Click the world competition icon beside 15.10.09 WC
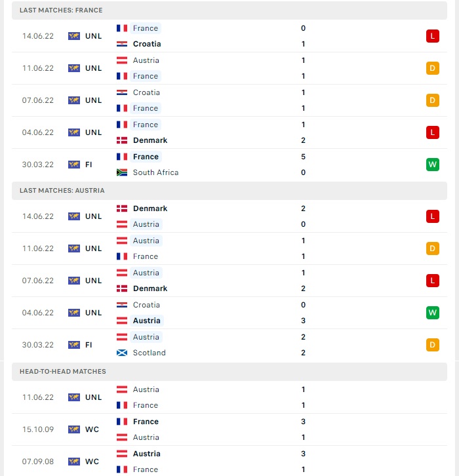 [74, 429]
